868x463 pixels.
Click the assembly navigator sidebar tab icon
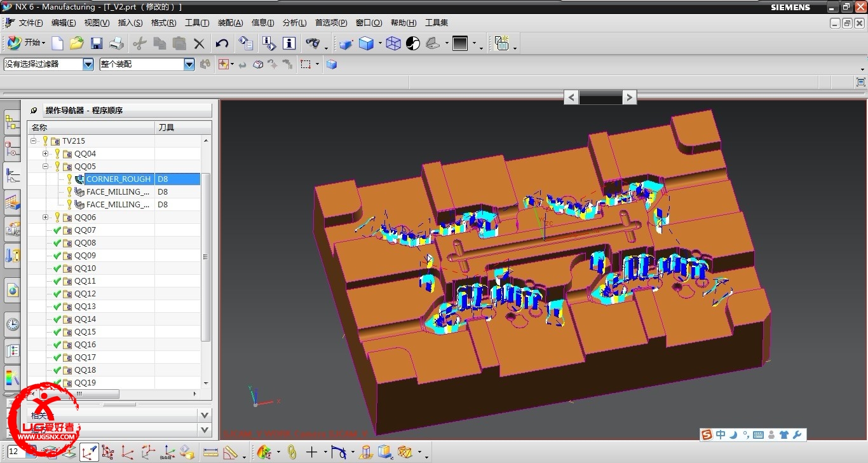click(x=12, y=122)
